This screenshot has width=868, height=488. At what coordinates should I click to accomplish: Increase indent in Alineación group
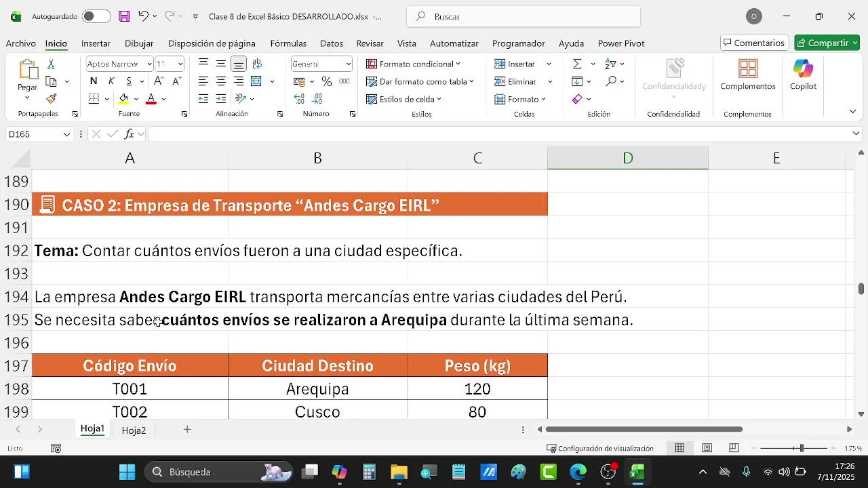pos(220,99)
